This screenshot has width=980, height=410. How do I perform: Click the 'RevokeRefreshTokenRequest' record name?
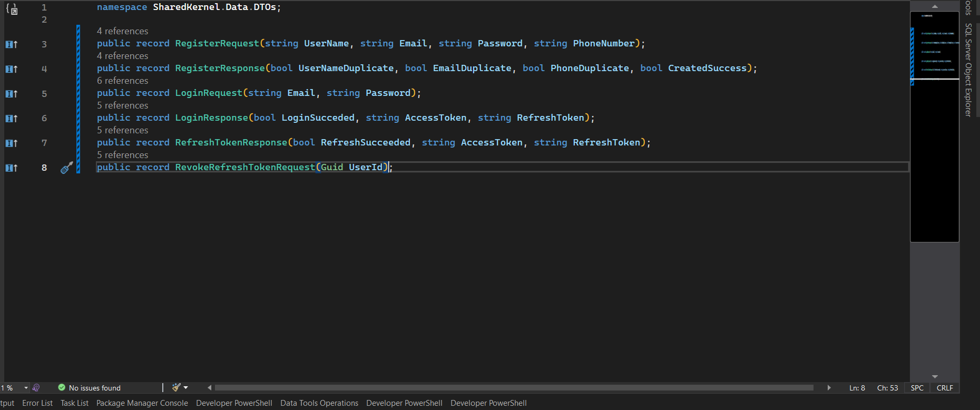[x=246, y=168]
